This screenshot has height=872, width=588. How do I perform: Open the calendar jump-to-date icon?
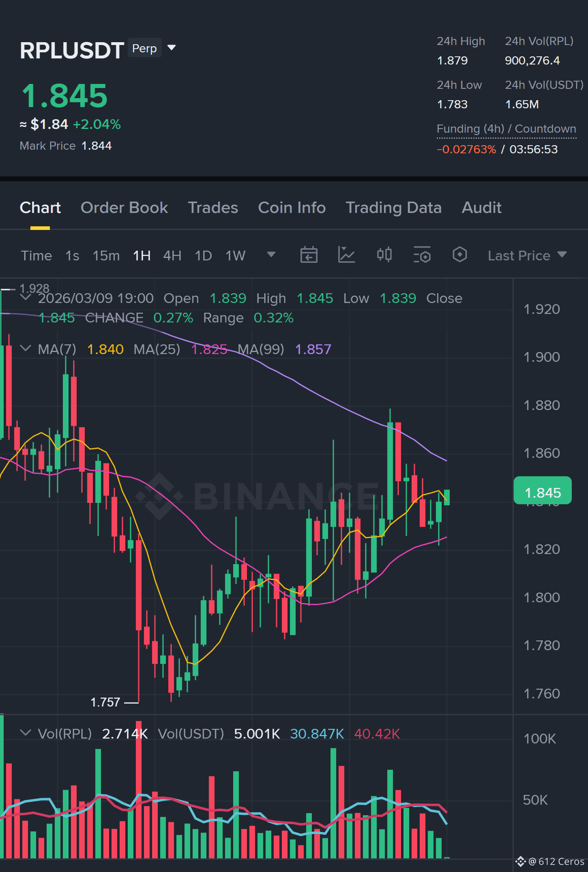click(309, 255)
